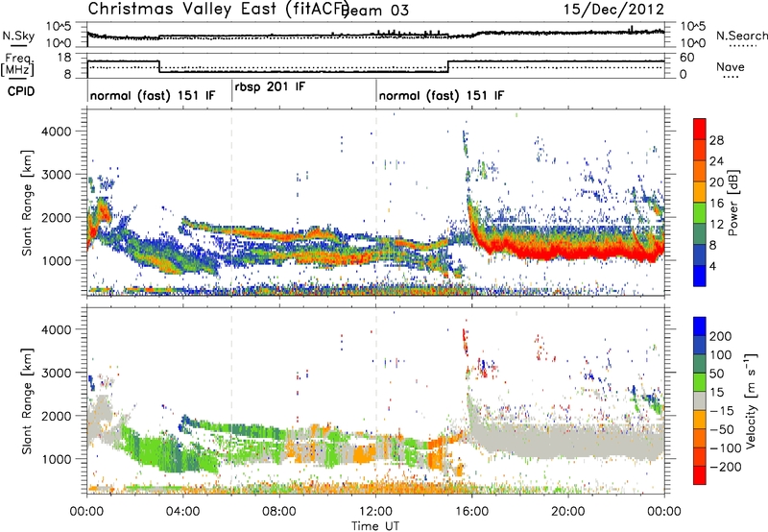Click the 12 tick on Power colorbar
Viewport: 768px width, 532px height.
(x=716, y=225)
